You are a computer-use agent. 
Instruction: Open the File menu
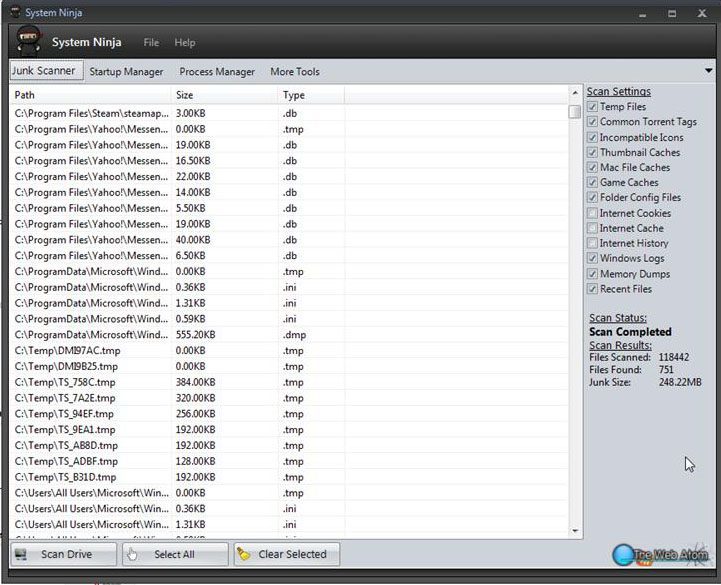click(151, 43)
